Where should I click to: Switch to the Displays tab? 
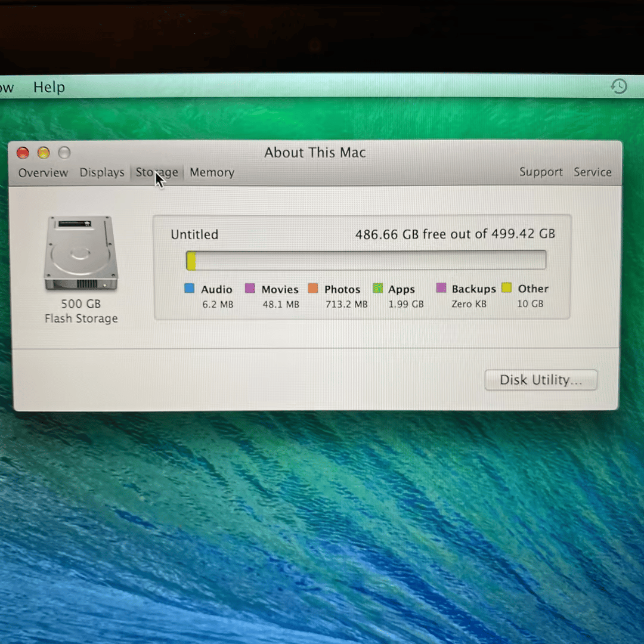(102, 172)
